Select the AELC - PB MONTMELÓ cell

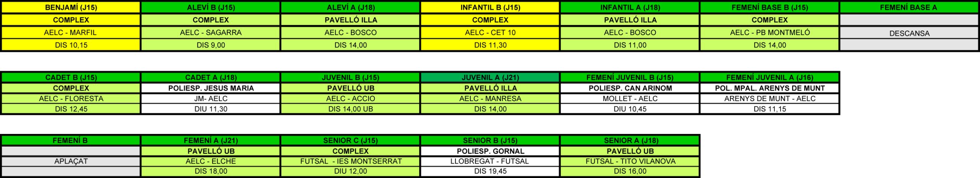769,33
